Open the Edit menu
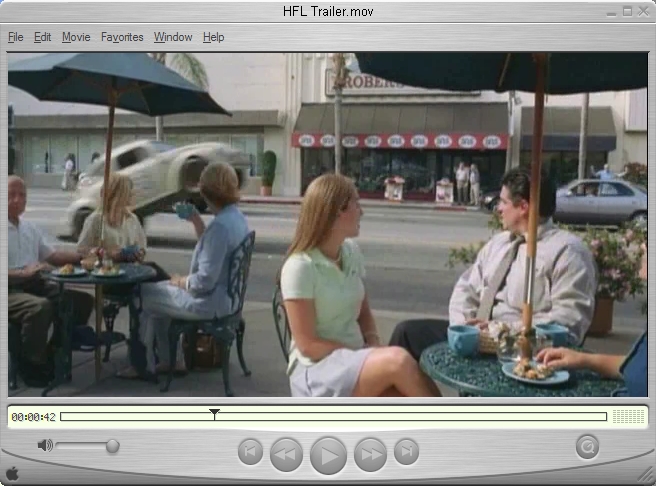656x486 pixels. coord(42,37)
